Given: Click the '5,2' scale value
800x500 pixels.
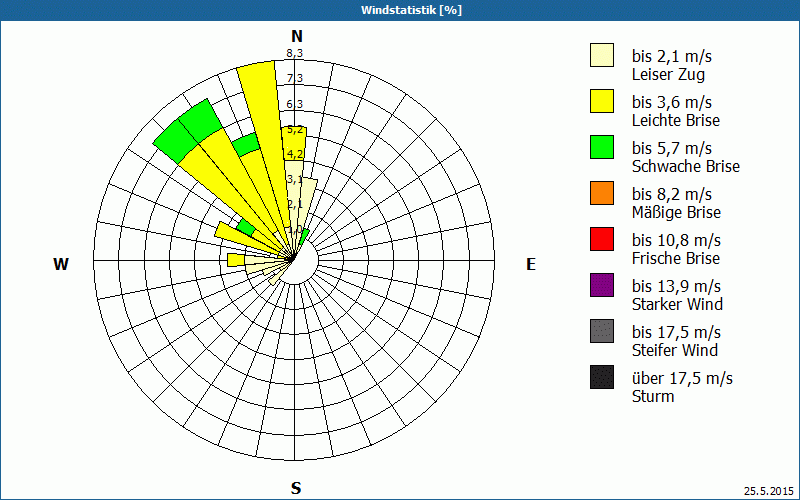Looking at the screenshot, I should tap(295, 130).
